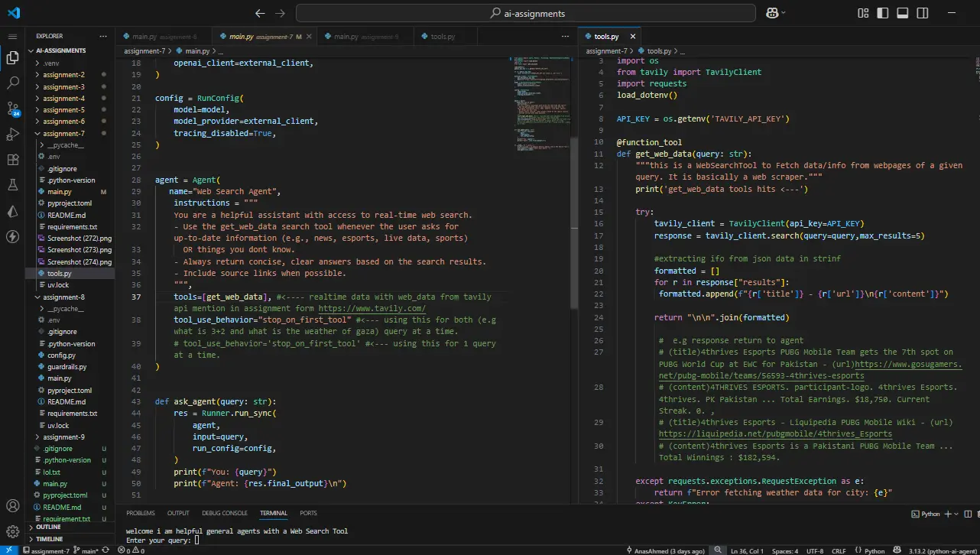Collapse the assignment-7 folder
This screenshot has height=555, width=980.
pyautogui.click(x=63, y=134)
